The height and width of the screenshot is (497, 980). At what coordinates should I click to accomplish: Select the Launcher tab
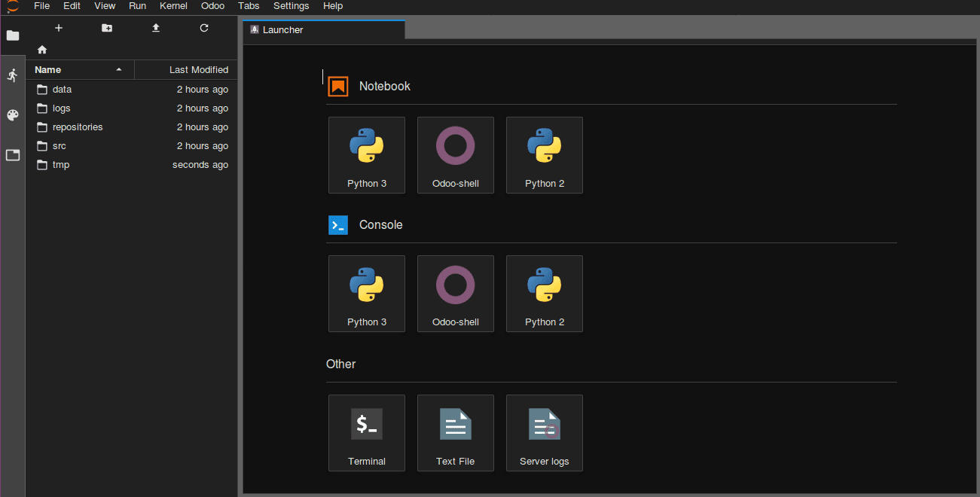pos(324,30)
